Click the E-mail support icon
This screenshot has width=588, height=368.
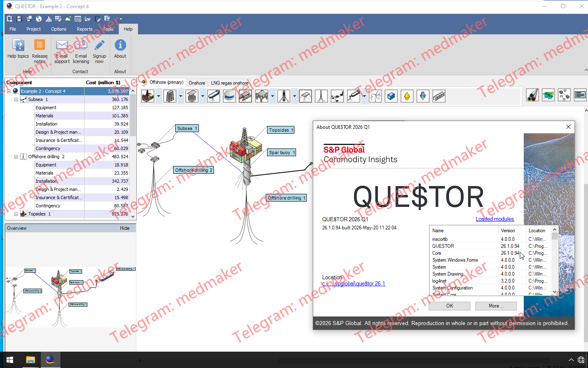pyautogui.click(x=62, y=45)
